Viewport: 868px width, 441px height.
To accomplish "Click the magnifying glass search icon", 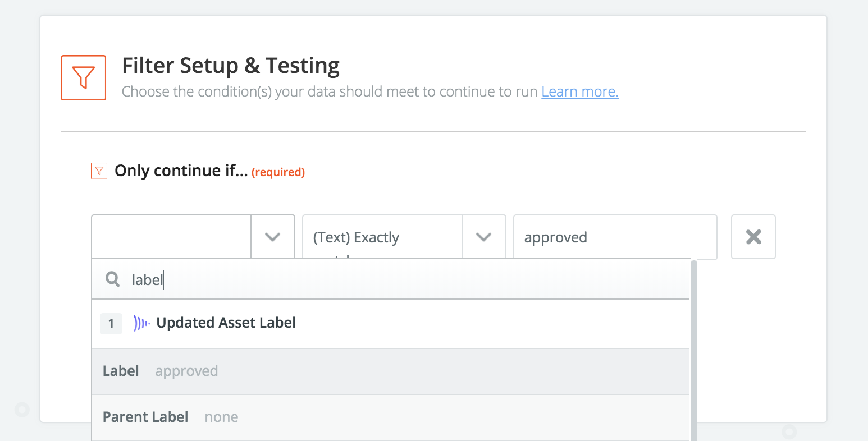I will (112, 279).
